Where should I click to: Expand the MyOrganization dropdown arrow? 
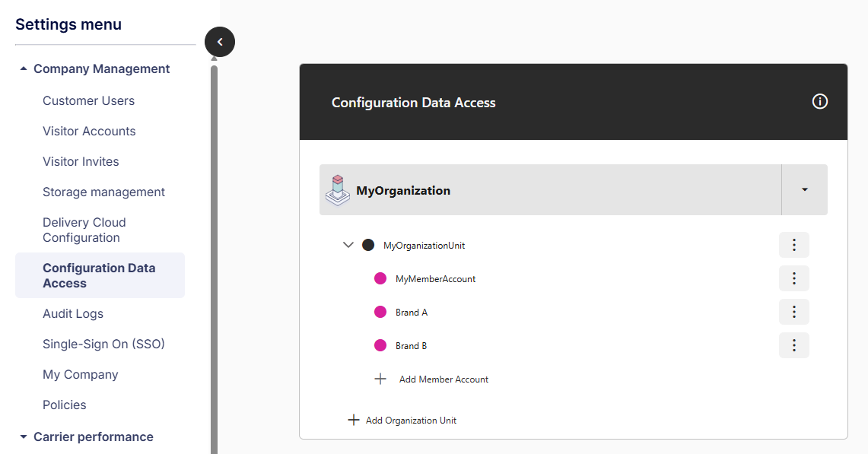click(x=804, y=190)
